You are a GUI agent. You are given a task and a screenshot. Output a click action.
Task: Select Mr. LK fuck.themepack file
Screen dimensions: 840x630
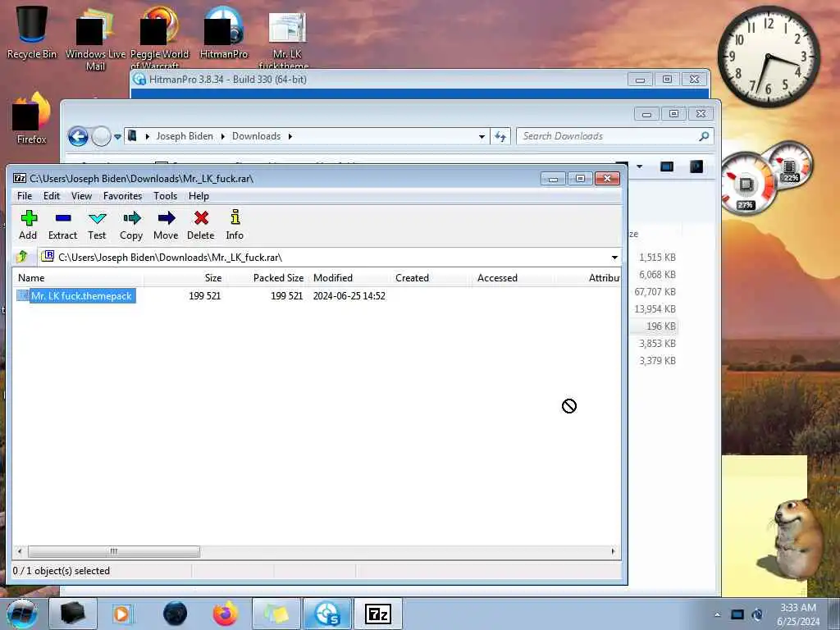tap(81, 295)
